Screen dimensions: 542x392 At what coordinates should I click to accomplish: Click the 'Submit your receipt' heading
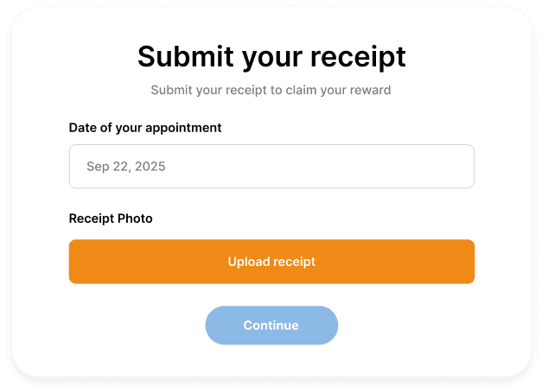coord(271,56)
